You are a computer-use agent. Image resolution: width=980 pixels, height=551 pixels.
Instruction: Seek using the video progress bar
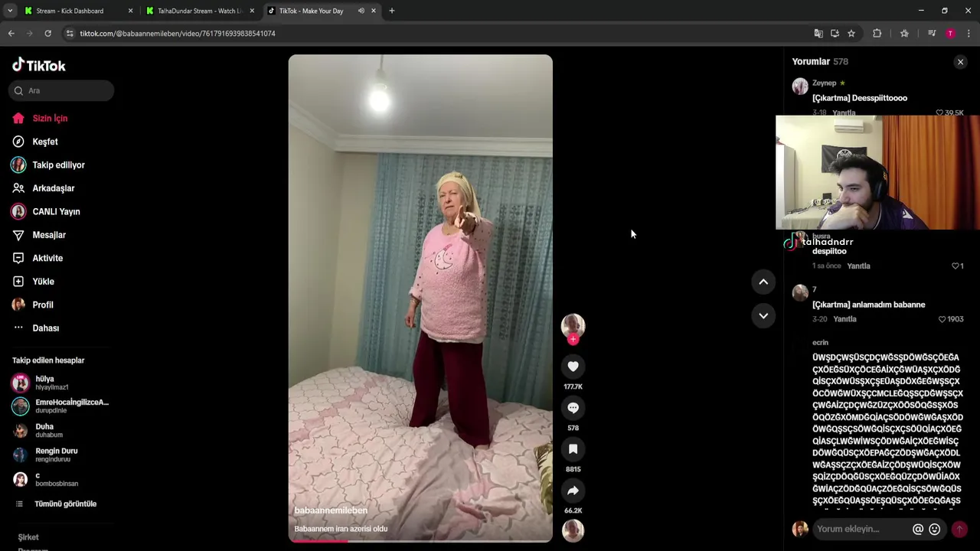tap(420, 541)
